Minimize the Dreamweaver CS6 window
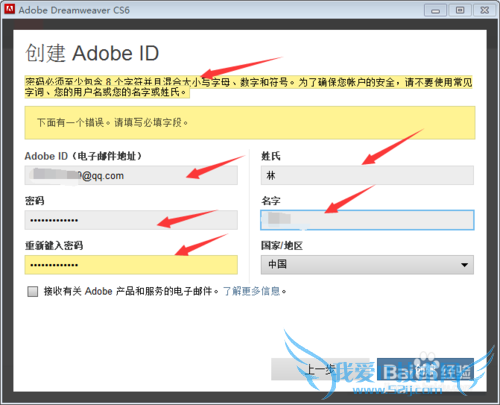 435,10
